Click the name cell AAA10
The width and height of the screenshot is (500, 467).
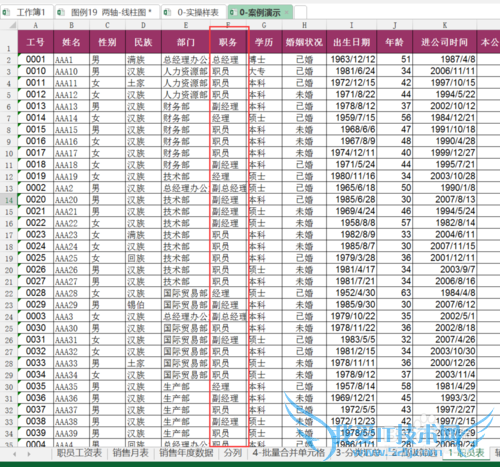[71, 71]
